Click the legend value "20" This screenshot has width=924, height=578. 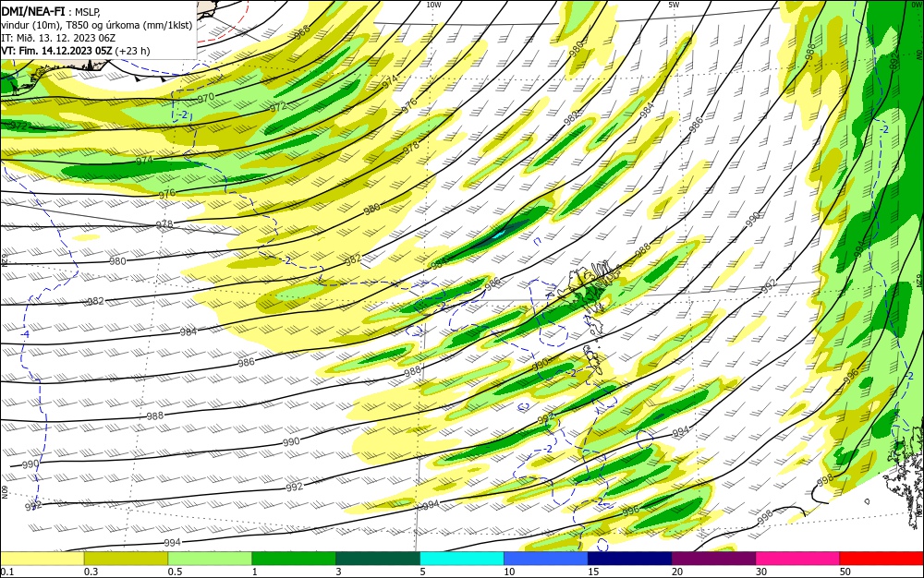[x=677, y=572]
